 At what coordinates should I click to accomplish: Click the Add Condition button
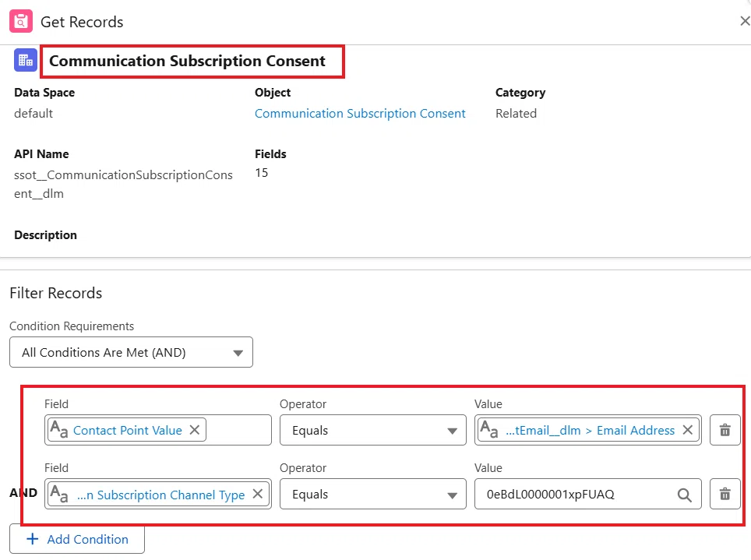click(x=77, y=539)
